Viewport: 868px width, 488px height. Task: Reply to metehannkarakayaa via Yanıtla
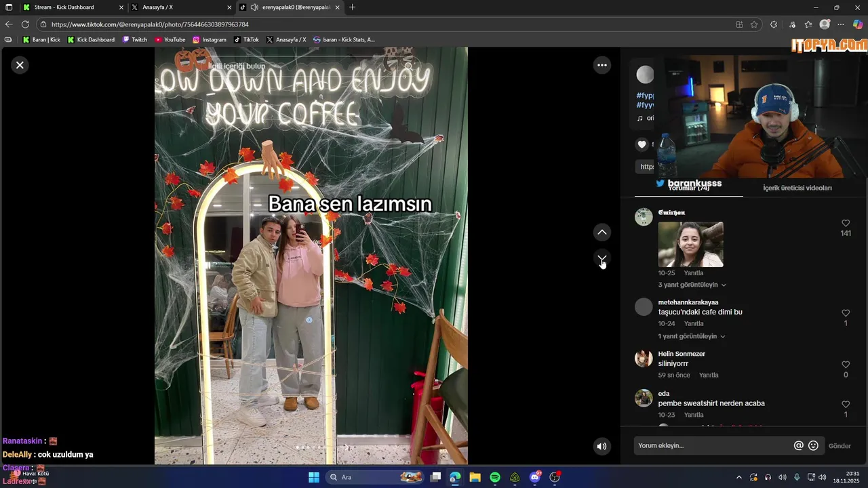[693, 324]
